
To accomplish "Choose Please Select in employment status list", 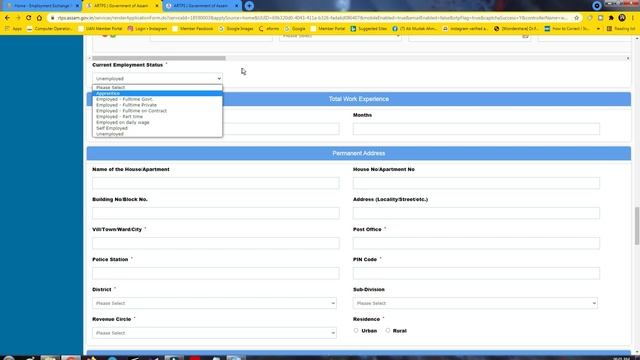I will click(157, 87).
